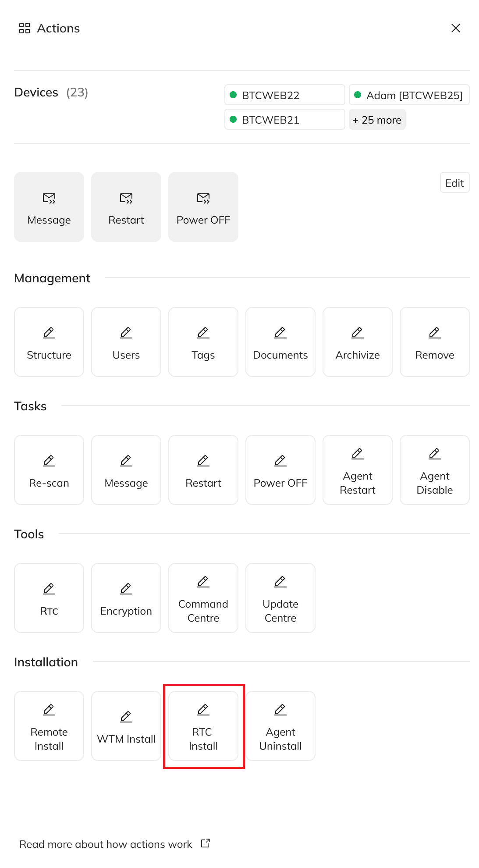The height and width of the screenshot is (868, 479).
Task: Click the Remove device action
Action: coord(435,342)
